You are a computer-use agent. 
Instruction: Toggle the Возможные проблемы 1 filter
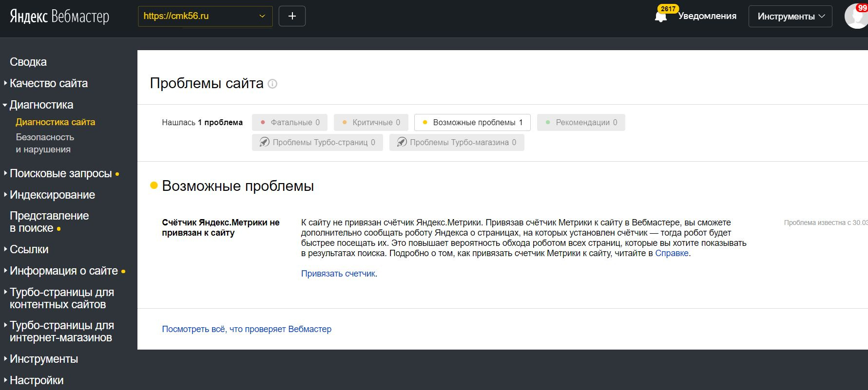472,122
